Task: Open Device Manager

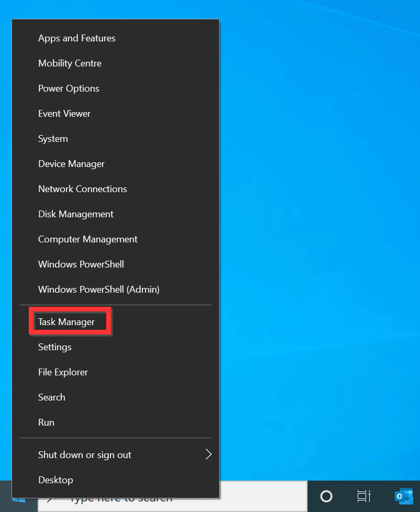Action: point(71,164)
